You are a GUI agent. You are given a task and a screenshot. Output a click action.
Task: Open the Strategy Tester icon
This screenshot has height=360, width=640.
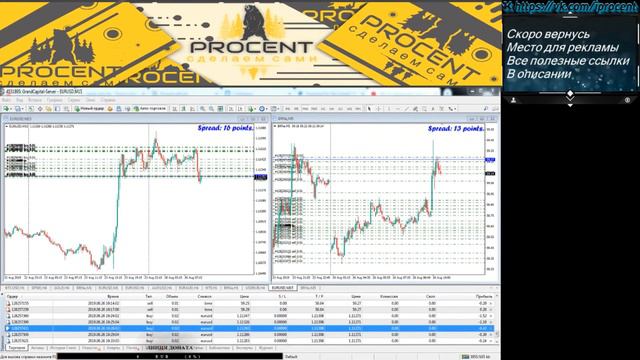pos(66,109)
